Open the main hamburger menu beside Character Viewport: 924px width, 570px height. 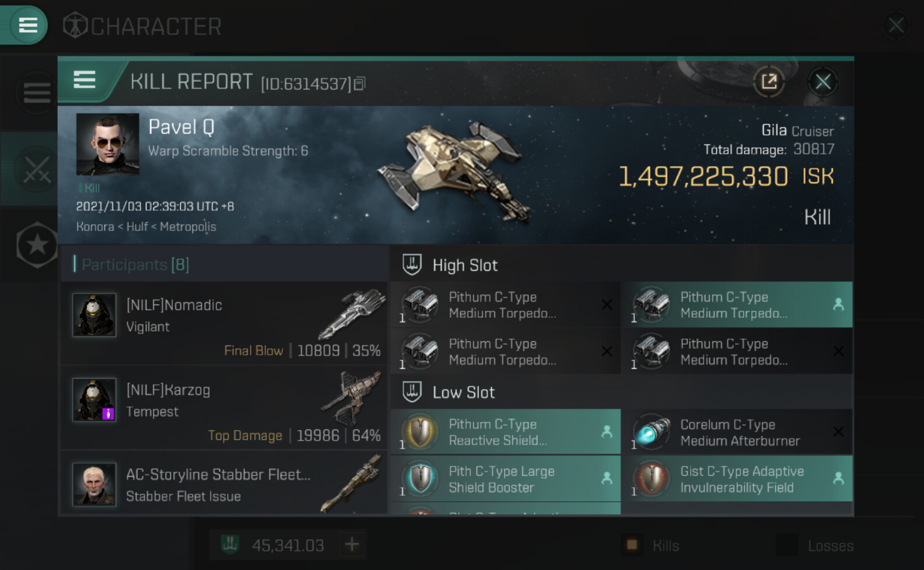pyautogui.click(x=27, y=25)
